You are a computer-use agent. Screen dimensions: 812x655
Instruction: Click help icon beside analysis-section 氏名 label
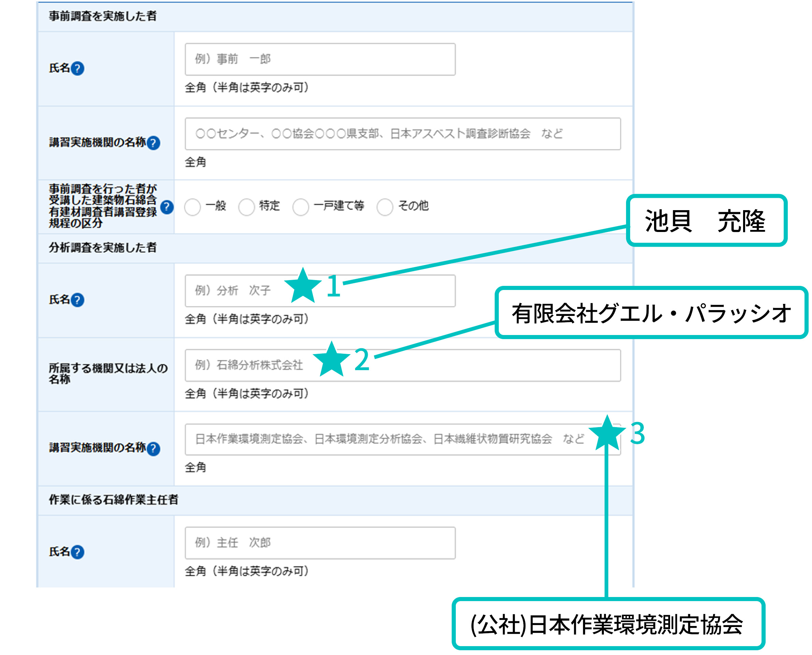[x=77, y=300]
